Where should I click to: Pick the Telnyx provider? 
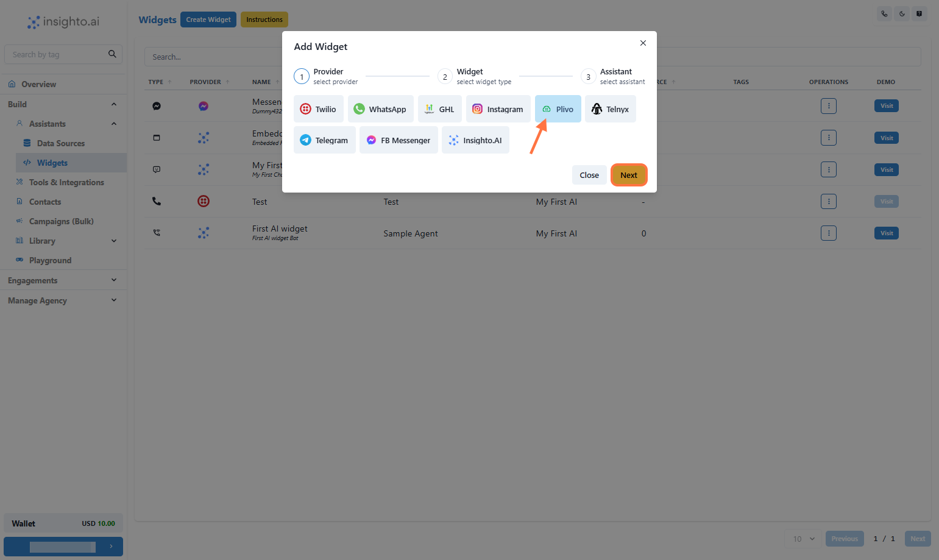coord(610,109)
